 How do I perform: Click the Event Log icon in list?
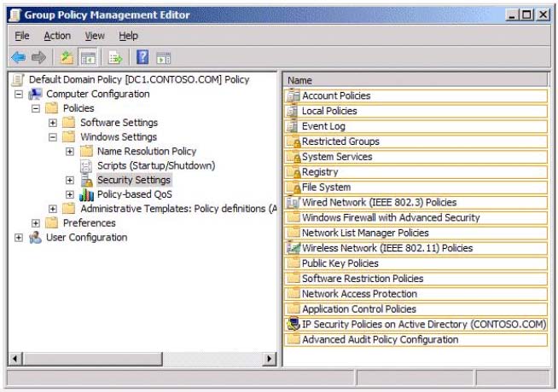[293, 126]
